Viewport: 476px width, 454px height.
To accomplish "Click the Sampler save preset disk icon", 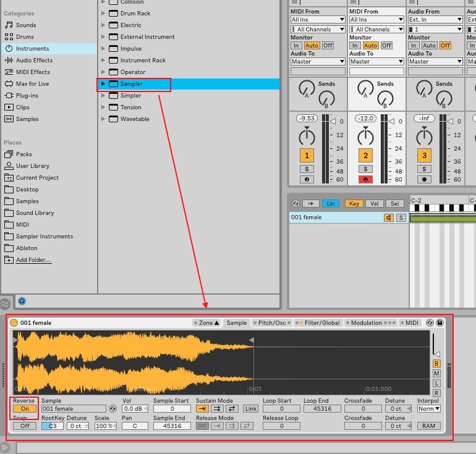I will (440, 322).
